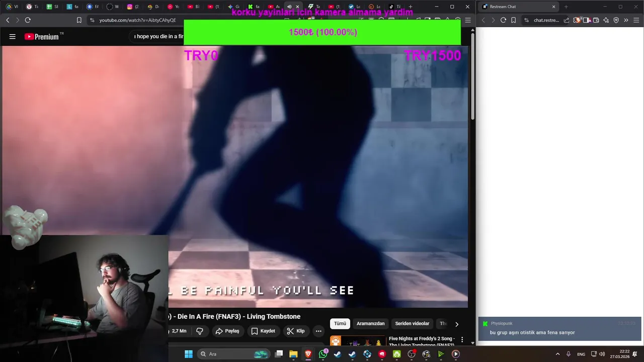Click the chat.restream address bar
644x362 pixels.
(546, 20)
